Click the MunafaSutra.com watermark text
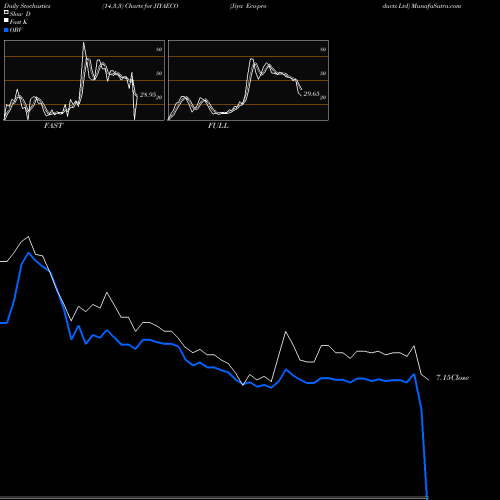Screen dimensions: 500x500 436,6
